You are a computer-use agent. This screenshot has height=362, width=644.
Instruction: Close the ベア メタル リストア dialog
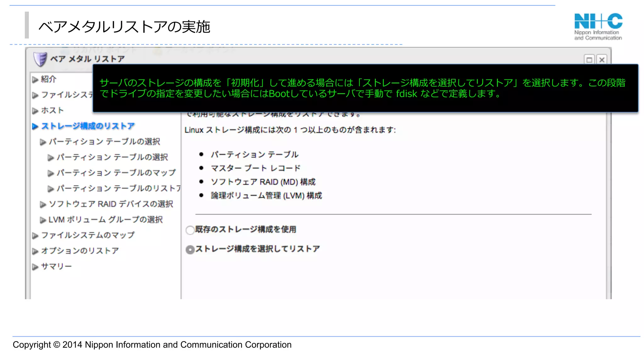click(602, 60)
